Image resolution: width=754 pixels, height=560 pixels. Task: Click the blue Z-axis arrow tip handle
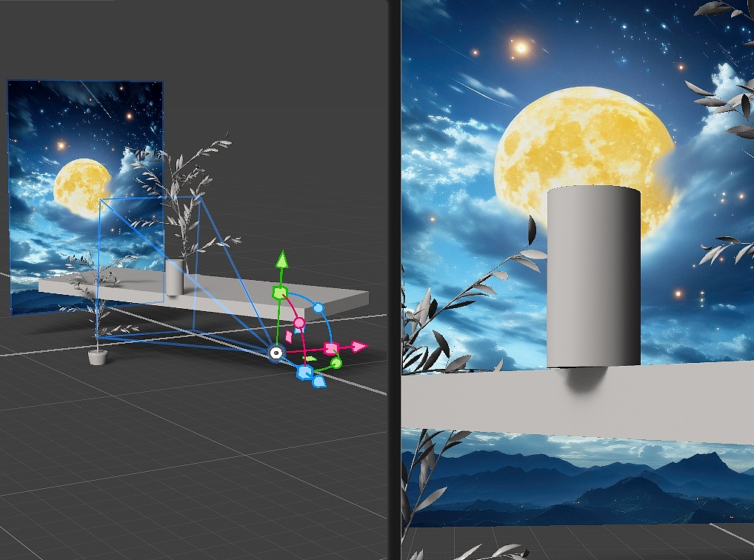pos(318,382)
